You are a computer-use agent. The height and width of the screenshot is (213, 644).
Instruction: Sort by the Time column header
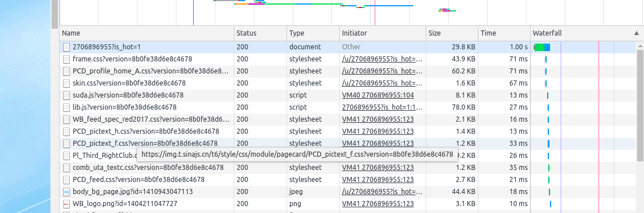[504, 33]
